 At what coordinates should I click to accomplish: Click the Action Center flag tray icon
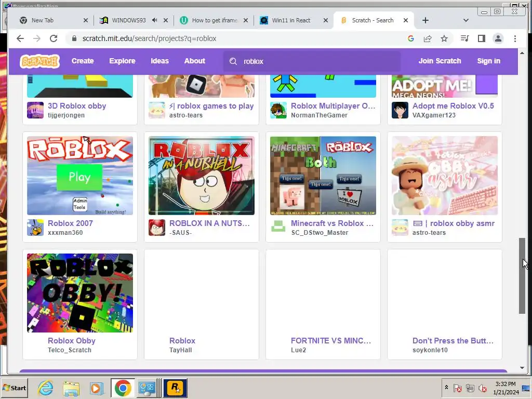click(457, 388)
